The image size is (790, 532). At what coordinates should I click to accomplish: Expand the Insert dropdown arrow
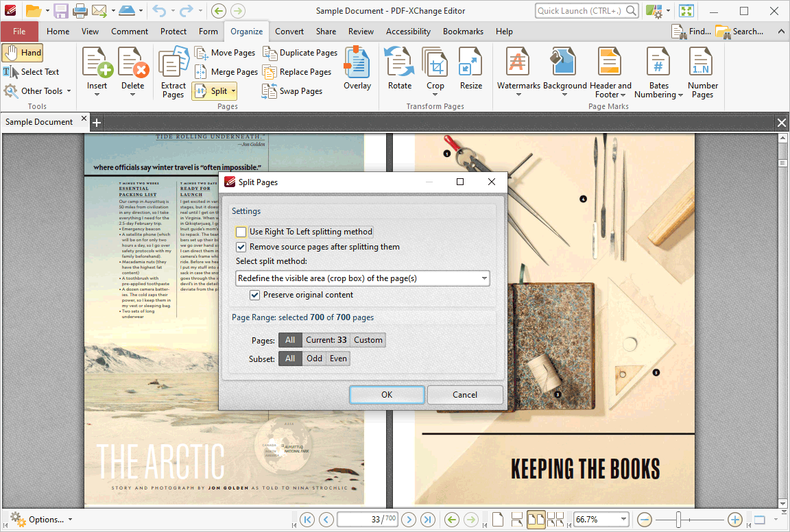tap(97, 95)
